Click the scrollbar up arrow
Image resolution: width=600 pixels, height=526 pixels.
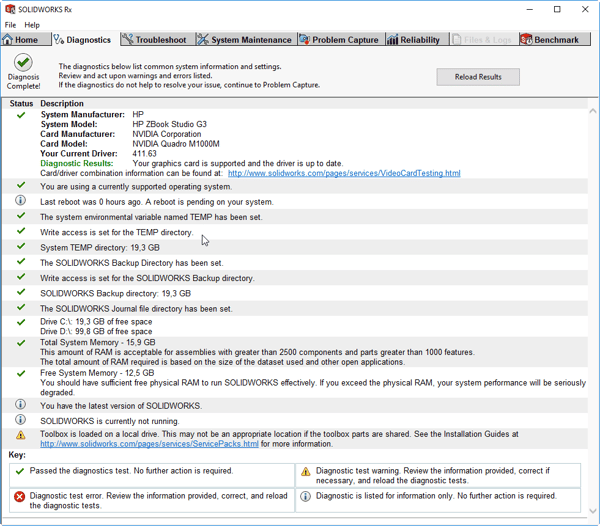click(593, 111)
